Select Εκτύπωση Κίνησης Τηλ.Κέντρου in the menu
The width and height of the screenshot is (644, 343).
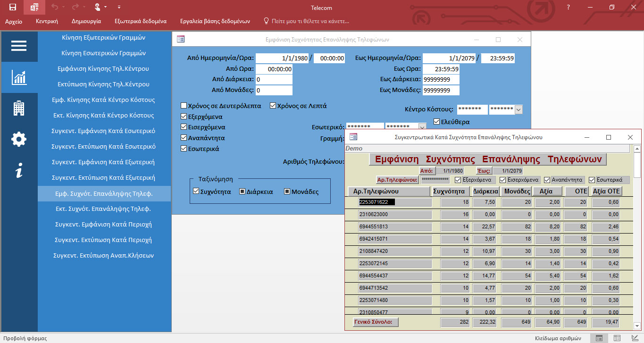(103, 84)
